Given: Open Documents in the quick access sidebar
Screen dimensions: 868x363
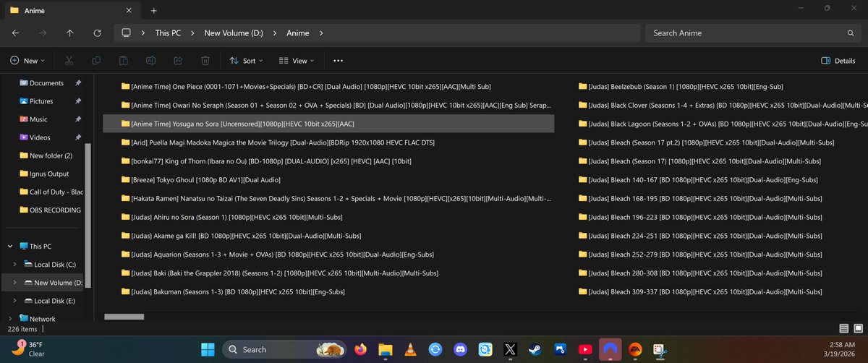Looking at the screenshot, I should (46, 83).
